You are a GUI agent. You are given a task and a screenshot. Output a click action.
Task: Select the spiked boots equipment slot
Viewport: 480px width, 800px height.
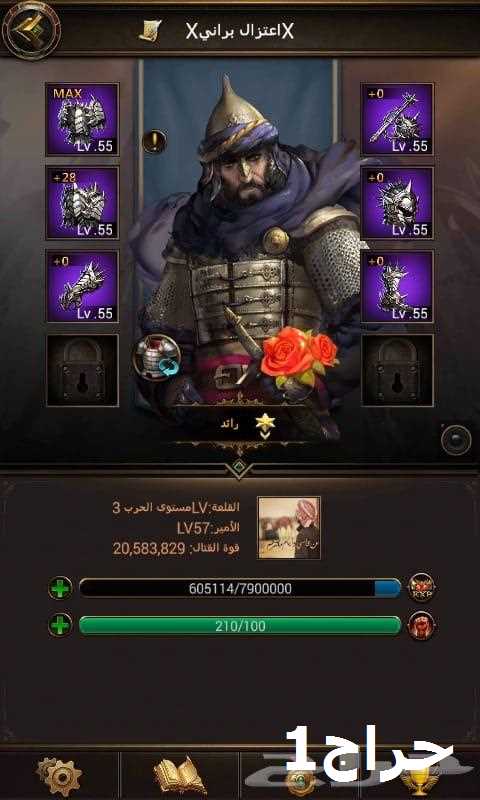(x=397, y=286)
